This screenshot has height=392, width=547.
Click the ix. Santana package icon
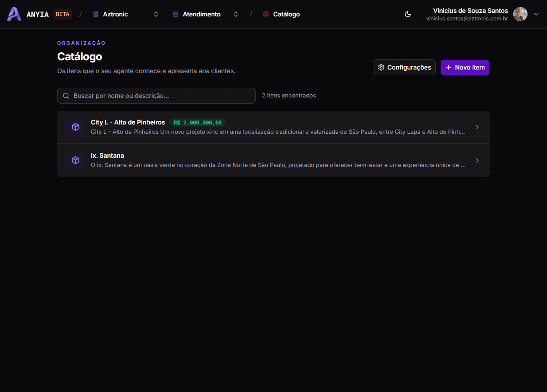point(75,160)
